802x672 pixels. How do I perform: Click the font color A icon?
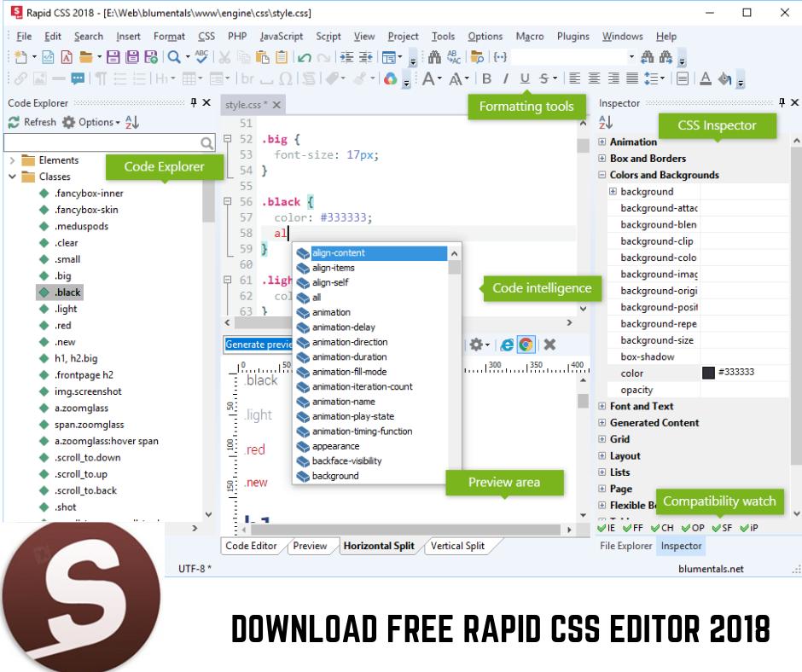706,78
